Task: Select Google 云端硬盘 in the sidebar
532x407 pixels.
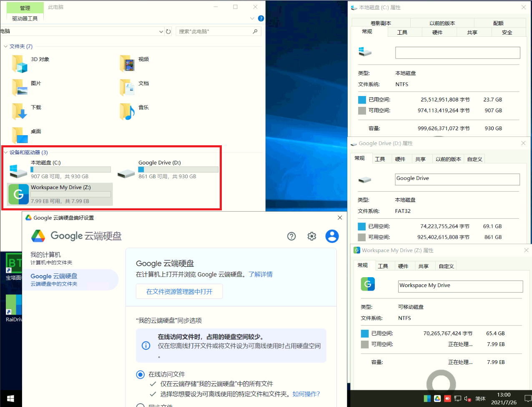Action: (x=70, y=280)
